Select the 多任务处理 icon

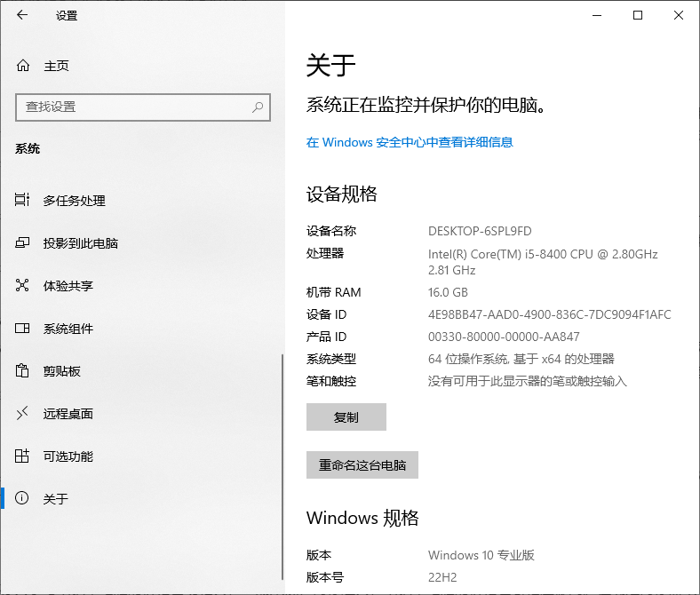(x=22, y=200)
